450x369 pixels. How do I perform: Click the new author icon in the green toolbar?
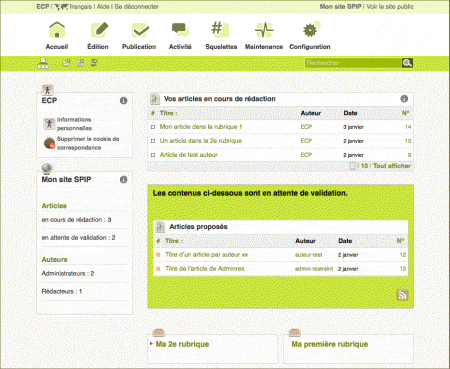(x=94, y=63)
